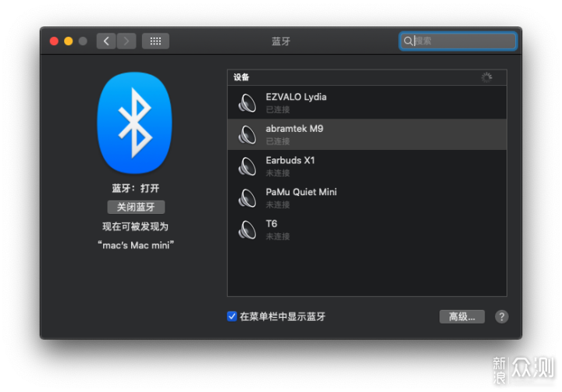Click the "mac's Mac mini" discoverable name
This screenshot has height=392, width=562.
[x=136, y=245]
